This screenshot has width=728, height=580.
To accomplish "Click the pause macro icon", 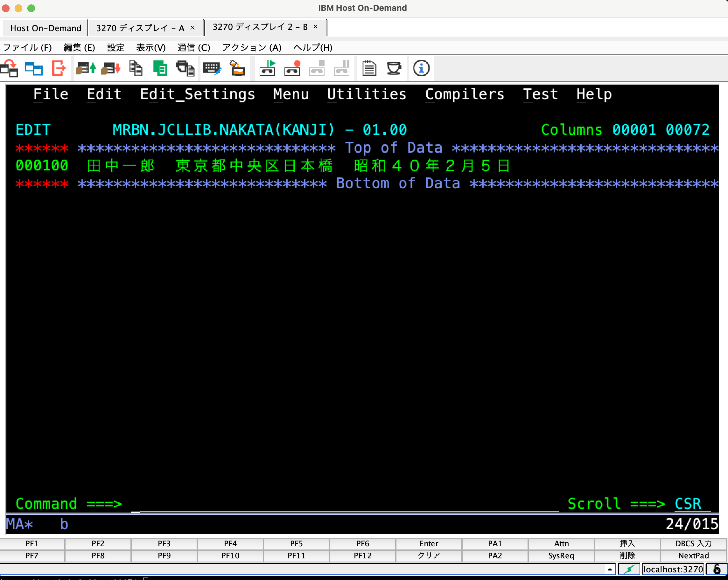I will (342, 68).
